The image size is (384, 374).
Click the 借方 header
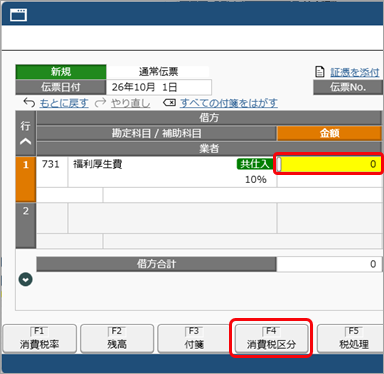209,118
